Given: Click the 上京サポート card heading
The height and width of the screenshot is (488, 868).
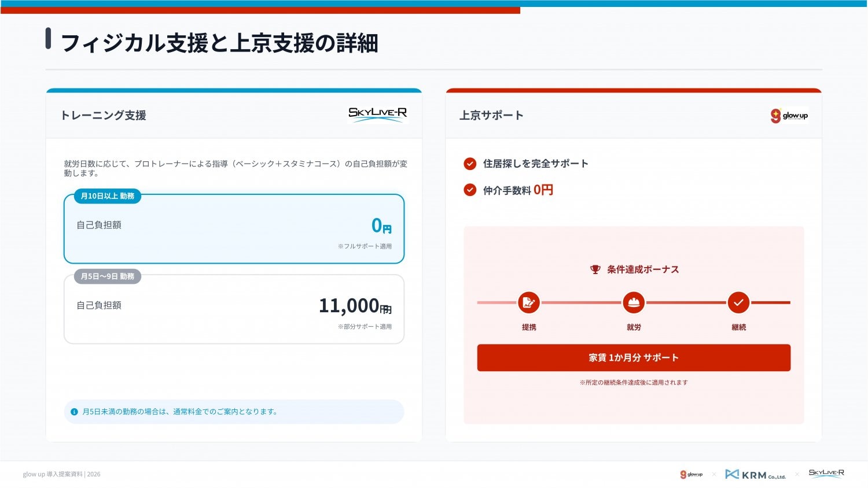Looking at the screenshot, I should (x=491, y=116).
